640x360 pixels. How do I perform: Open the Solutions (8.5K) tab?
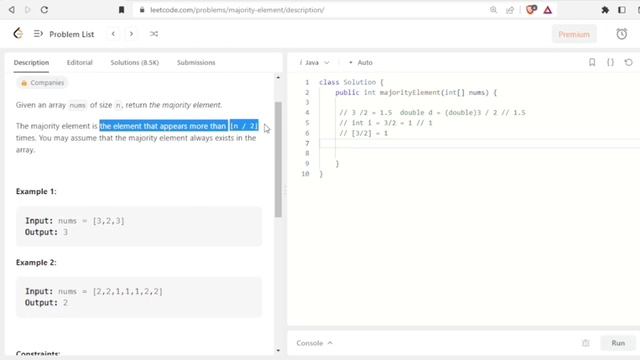(x=135, y=62)
